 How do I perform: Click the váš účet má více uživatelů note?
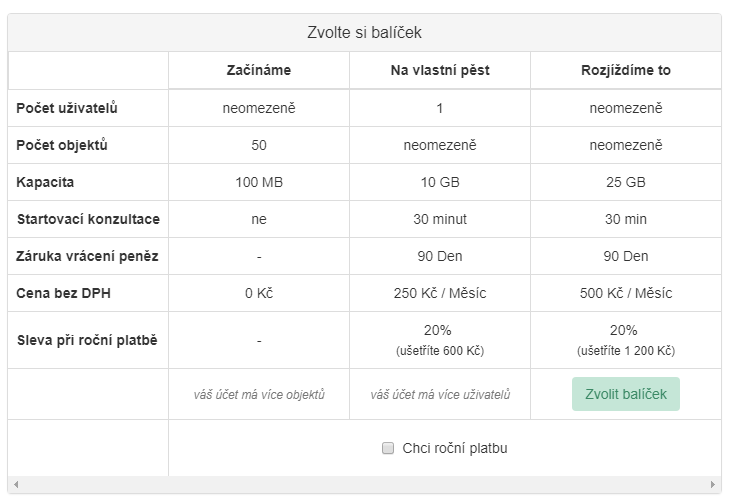[439, 395]
